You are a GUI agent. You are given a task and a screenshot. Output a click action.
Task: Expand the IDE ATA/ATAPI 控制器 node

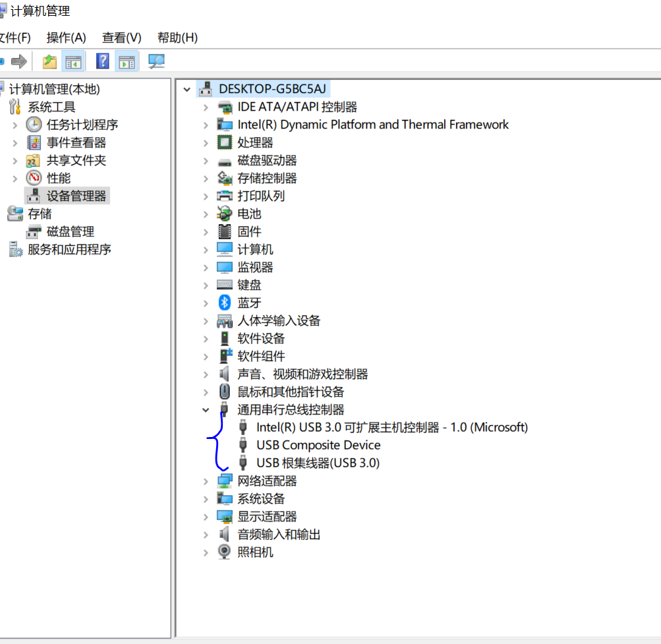(206, 107)
